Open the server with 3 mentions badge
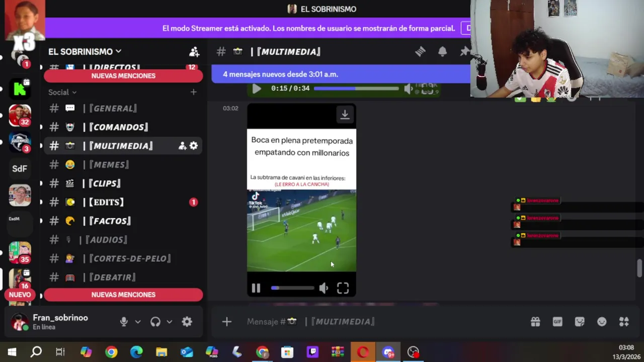Screen dimensions: 644x362 coord(20,142)
